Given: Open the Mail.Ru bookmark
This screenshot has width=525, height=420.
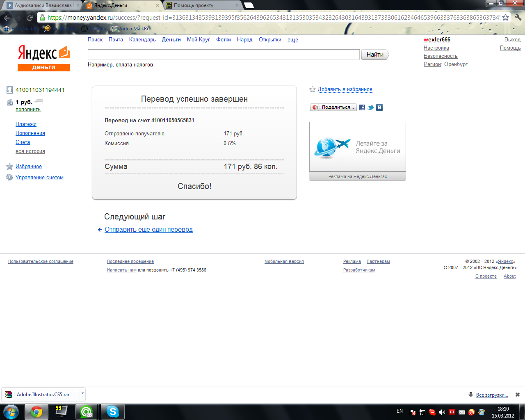Looking at the screenshot, I should 94,29.
